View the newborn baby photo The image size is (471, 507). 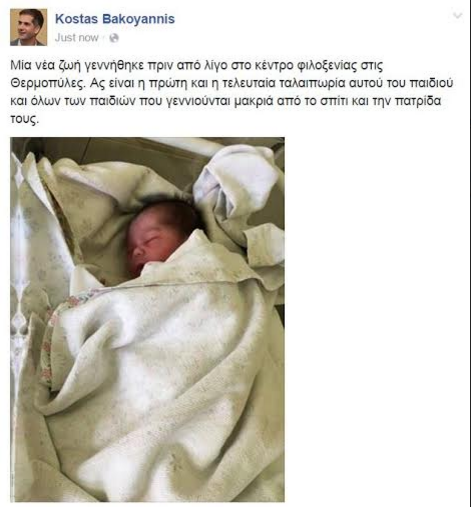pos(147,319)
